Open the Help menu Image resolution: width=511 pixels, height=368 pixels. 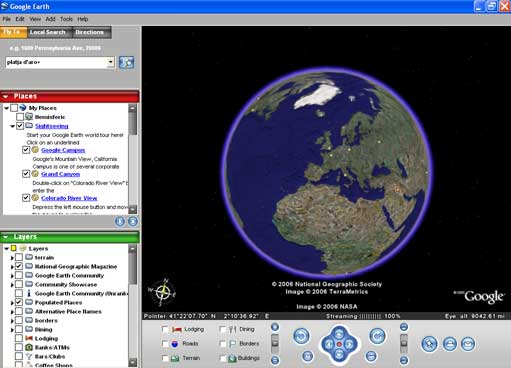83,19
